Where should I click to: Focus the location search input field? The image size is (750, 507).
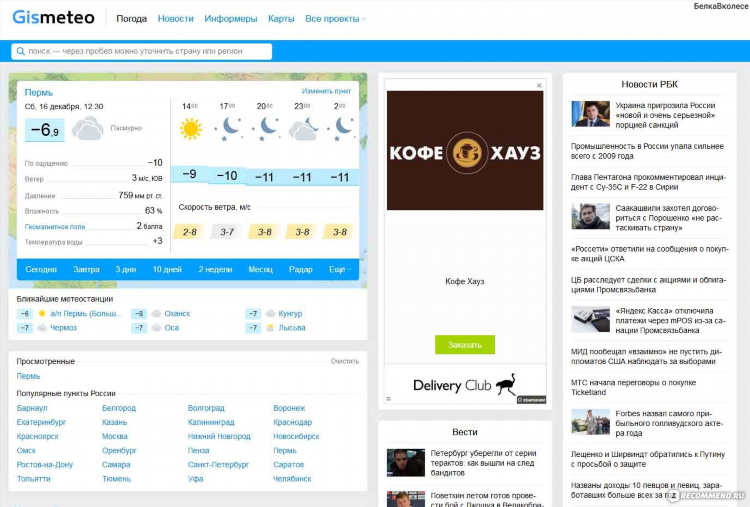(142, 51)
